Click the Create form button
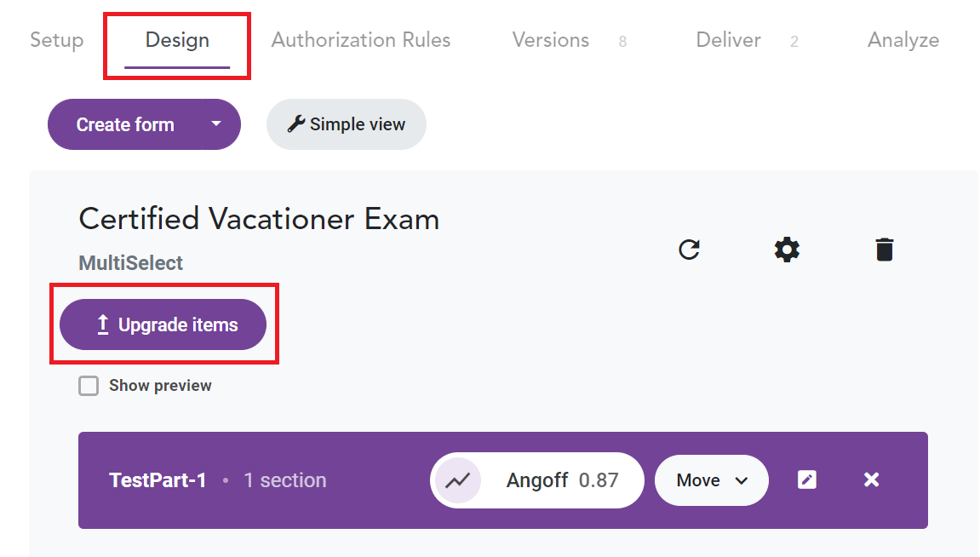Viewport: 980px width, 557px height. (125, 124)
